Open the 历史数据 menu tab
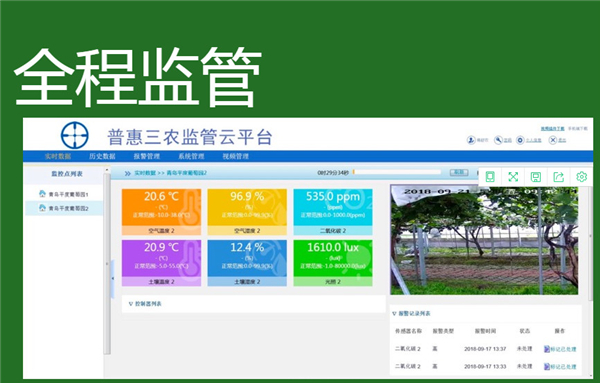Image resolution: width=600 pixels, height=383 pixels. tap(102, 156)
